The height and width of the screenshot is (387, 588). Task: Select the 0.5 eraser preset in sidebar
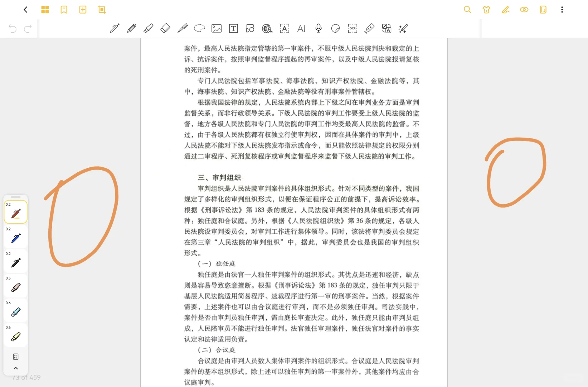(x=15, y=286)
